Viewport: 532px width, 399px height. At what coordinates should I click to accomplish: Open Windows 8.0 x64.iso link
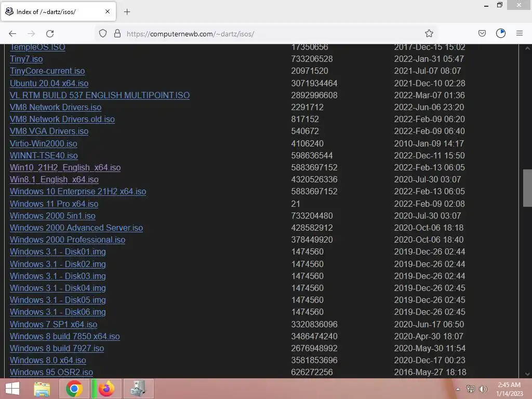coord(48,360)
